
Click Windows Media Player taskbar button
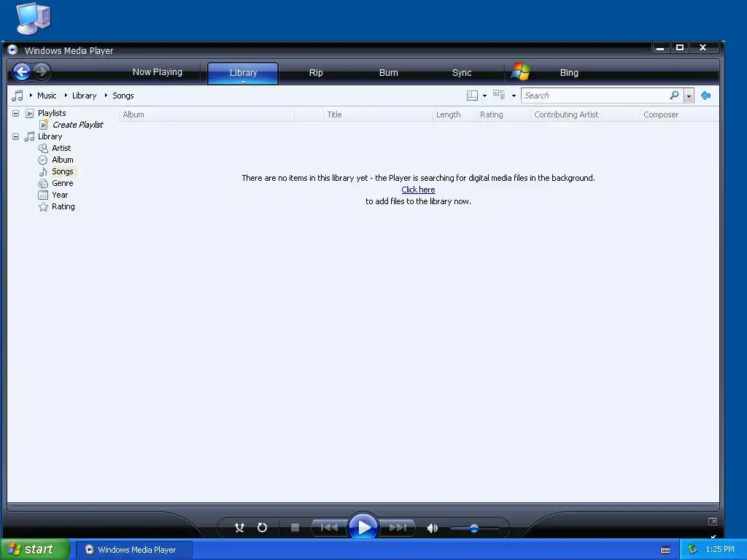(x=134, y=550)
